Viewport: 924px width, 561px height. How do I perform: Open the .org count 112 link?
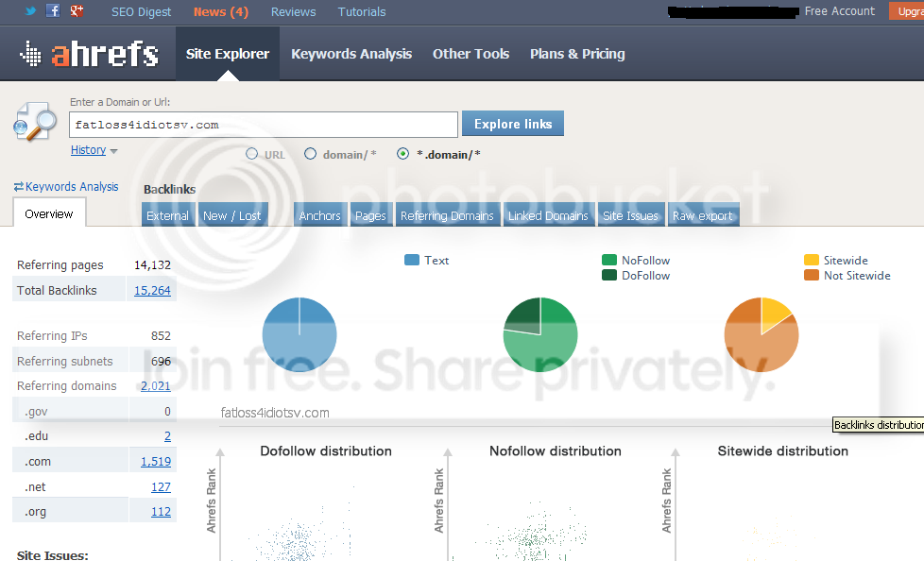161,512
